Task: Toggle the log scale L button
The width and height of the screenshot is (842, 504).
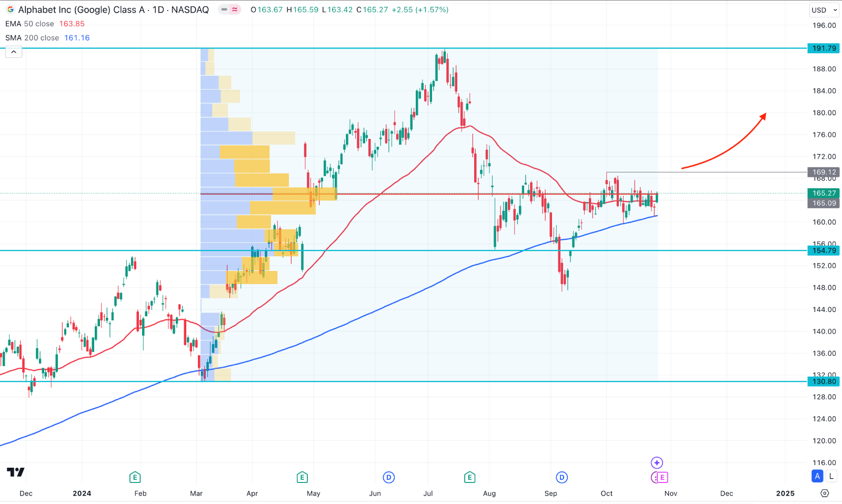Action: click(x=831, y=476)
